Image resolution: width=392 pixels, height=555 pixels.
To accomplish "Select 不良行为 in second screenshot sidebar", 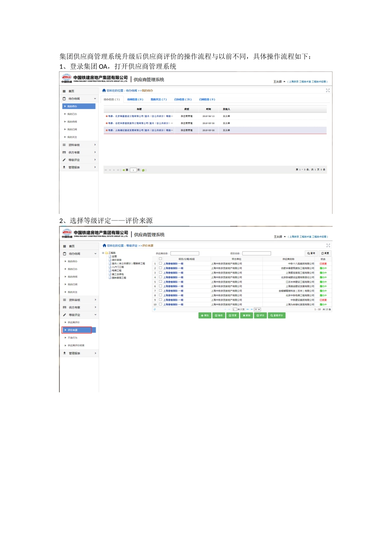I will coord(73,338).
